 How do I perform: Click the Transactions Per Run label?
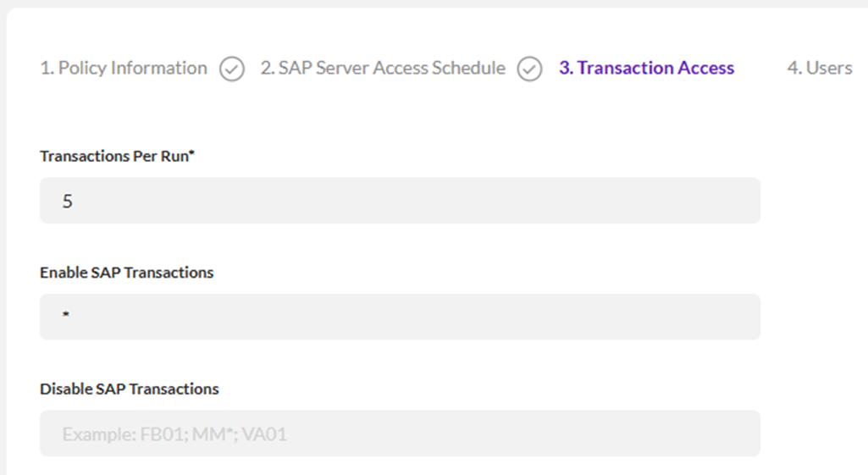tap(115, 156)
